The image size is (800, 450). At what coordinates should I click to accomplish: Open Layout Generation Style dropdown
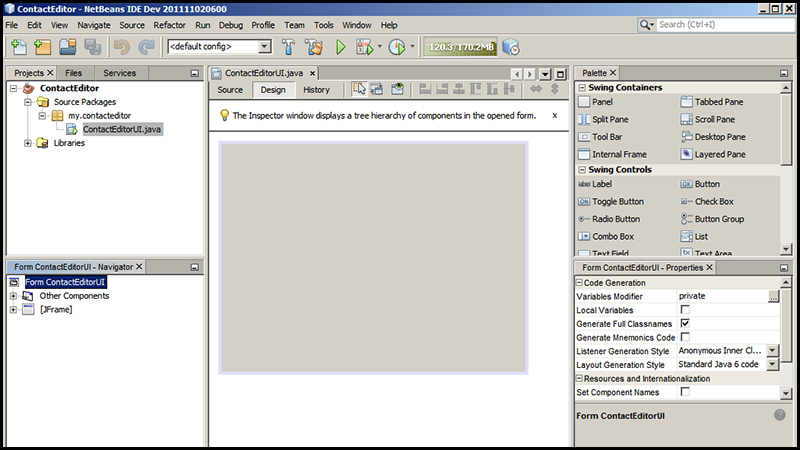pyautogui.click(x=772, y=364)
